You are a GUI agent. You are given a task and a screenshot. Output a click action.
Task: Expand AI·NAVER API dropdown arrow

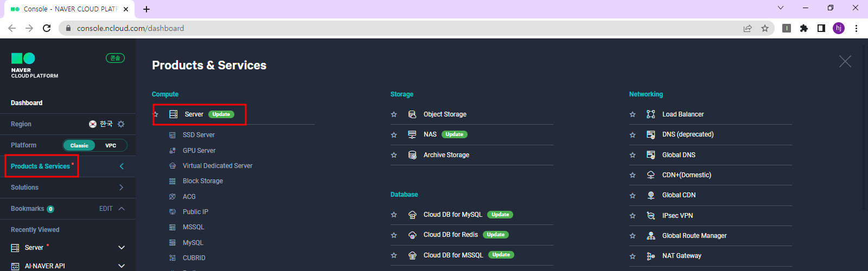(x=122, y=266)
